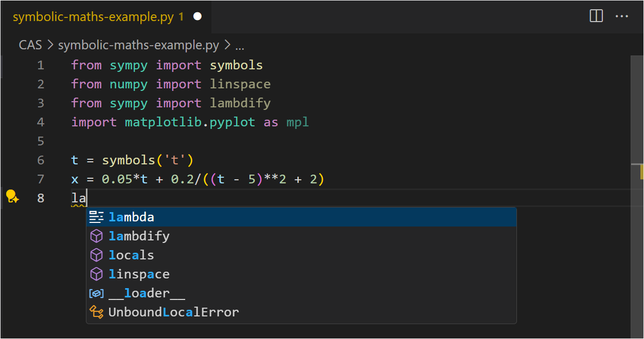Click sympy on import line 1

click(129, 66)
